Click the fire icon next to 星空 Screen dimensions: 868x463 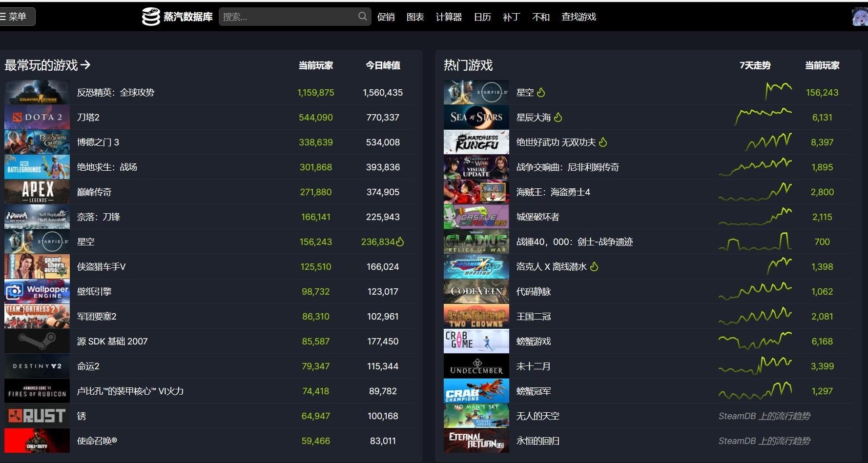(541, 92)
